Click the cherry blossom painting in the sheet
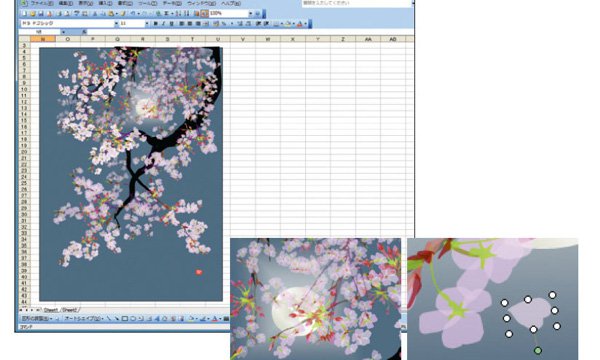Image resolution: width=600 pixels, height=360 pixels. pyautogui.click(x=131, y=174)
